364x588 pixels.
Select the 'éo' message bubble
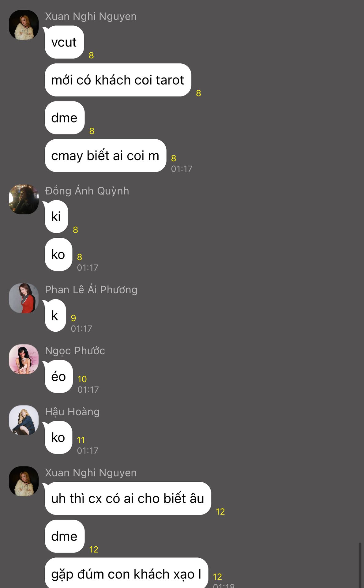58,376
